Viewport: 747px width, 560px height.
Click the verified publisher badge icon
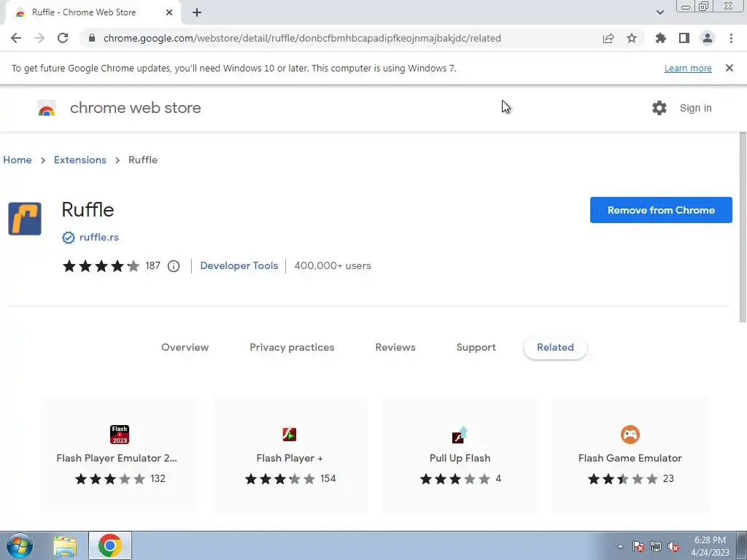coord(69,237)
